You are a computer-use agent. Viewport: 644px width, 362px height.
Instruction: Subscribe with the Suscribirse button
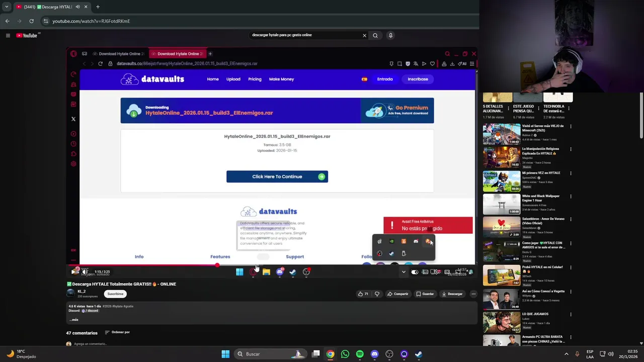[x=115, y=294]
